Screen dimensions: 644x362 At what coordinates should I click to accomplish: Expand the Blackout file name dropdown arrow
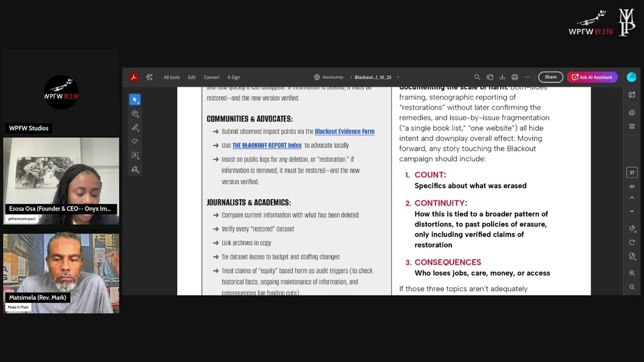coord(398,77)
